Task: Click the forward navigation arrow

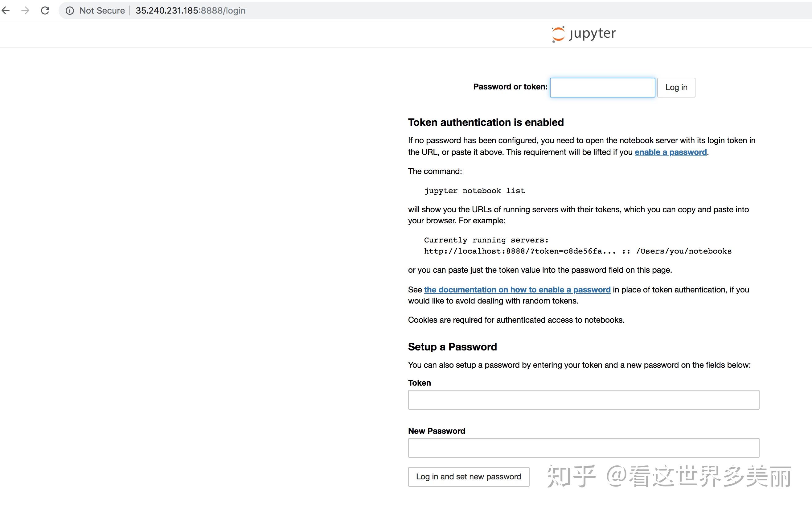Action: coord(25,10)
